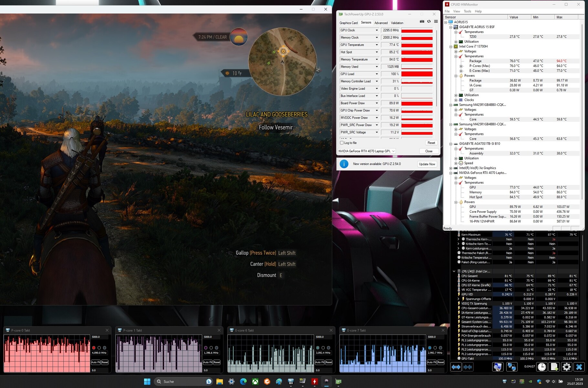Image resolution: width=588 pixels, height=388 pixels.
Task: Open the orange G app on taskbar
Action: [x=267, y=382]
